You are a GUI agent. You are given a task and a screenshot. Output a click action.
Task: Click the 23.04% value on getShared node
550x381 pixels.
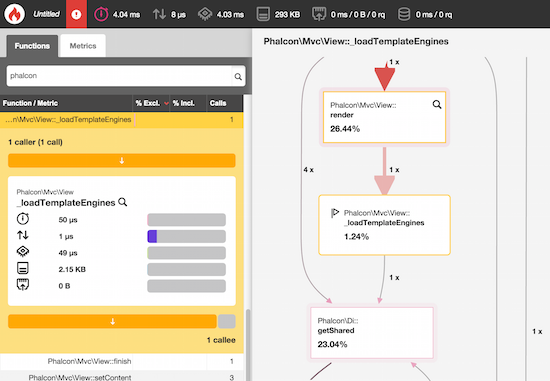tap(332, 344)
